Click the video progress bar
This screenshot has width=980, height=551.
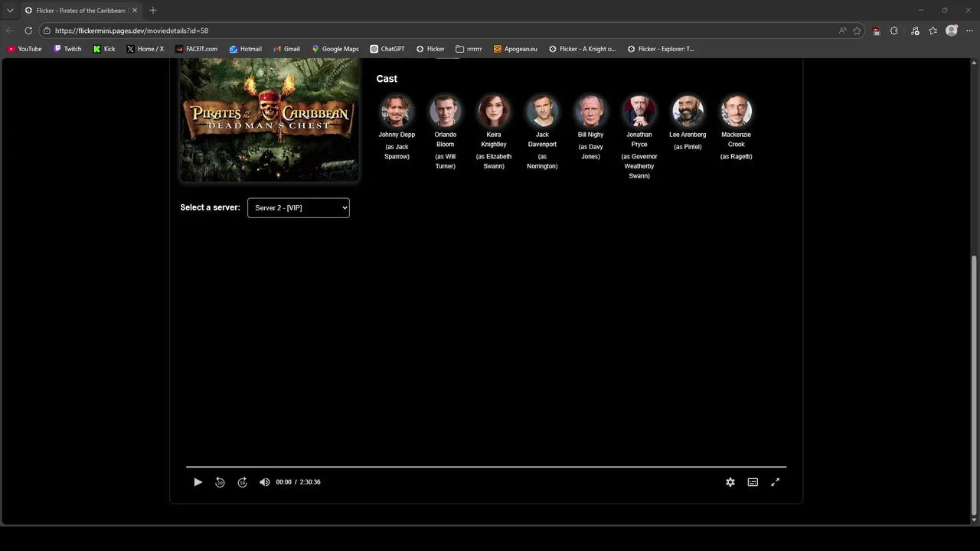[486, 466]
